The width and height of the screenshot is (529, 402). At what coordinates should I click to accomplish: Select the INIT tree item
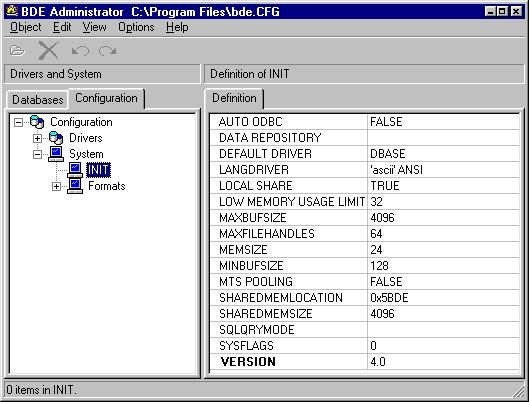[x=98, y=170]
